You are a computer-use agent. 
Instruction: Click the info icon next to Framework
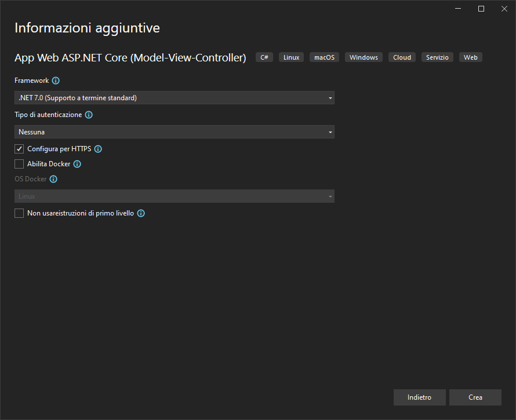(x=56, y=81)
